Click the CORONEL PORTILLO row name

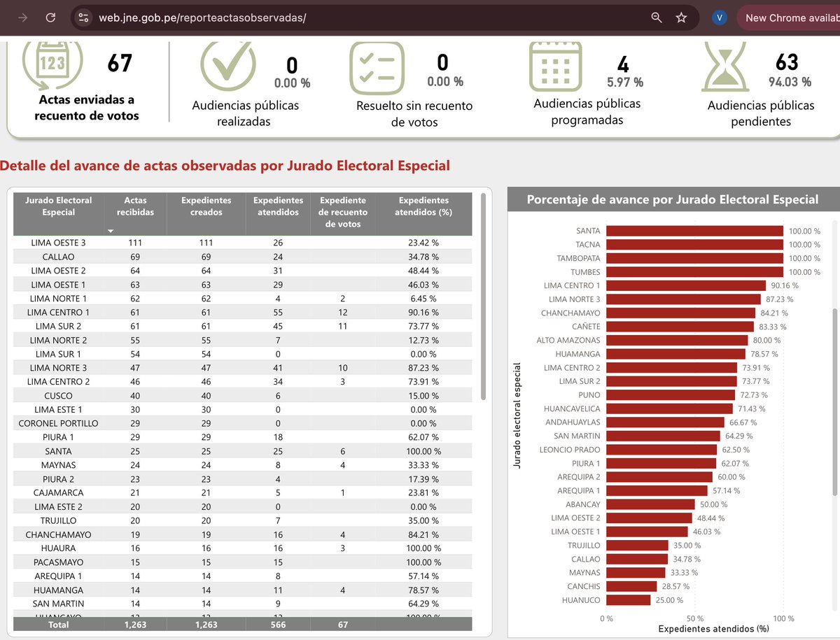point(59,423)
